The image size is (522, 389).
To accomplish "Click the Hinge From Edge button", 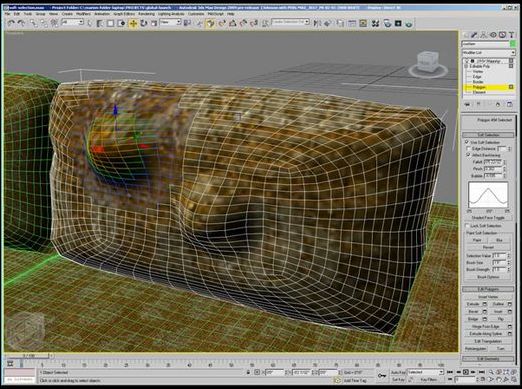I will coord(486,327).
